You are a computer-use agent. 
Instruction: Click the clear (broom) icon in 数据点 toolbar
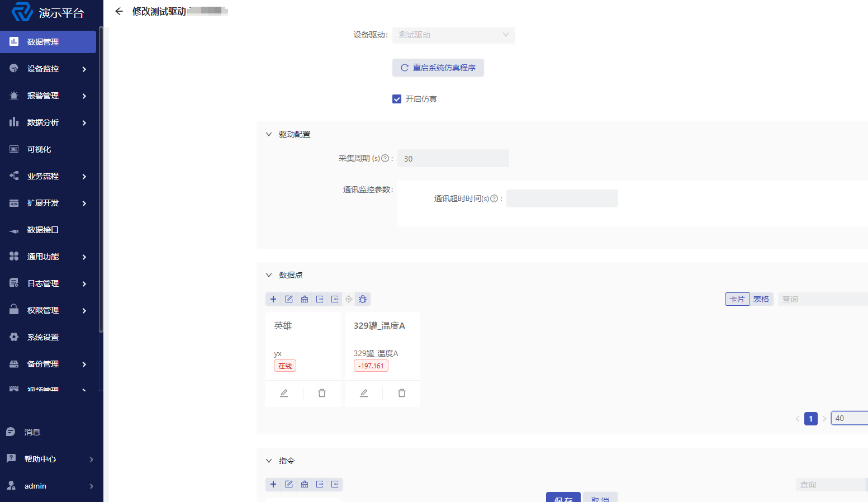point(305,299)
